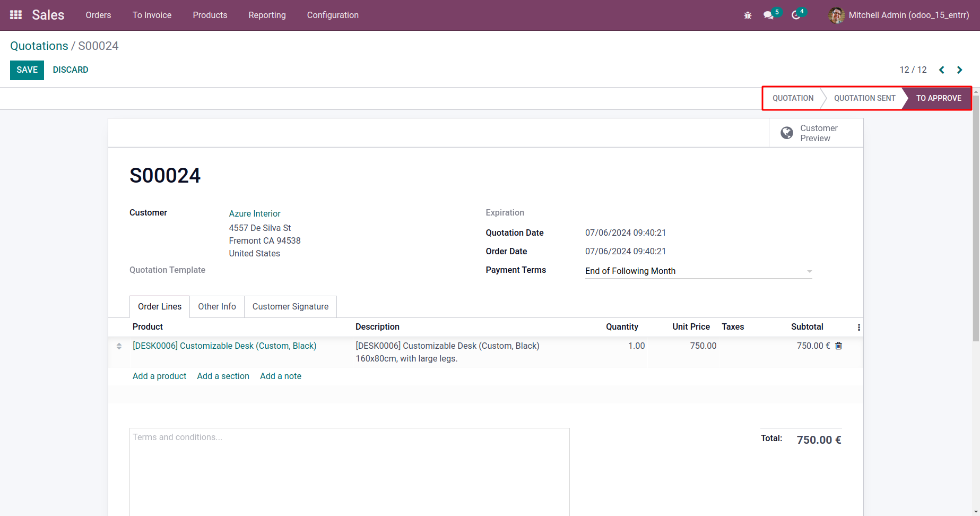
Task: Open the optional columns kebab menu
Action: click(858, 327)
